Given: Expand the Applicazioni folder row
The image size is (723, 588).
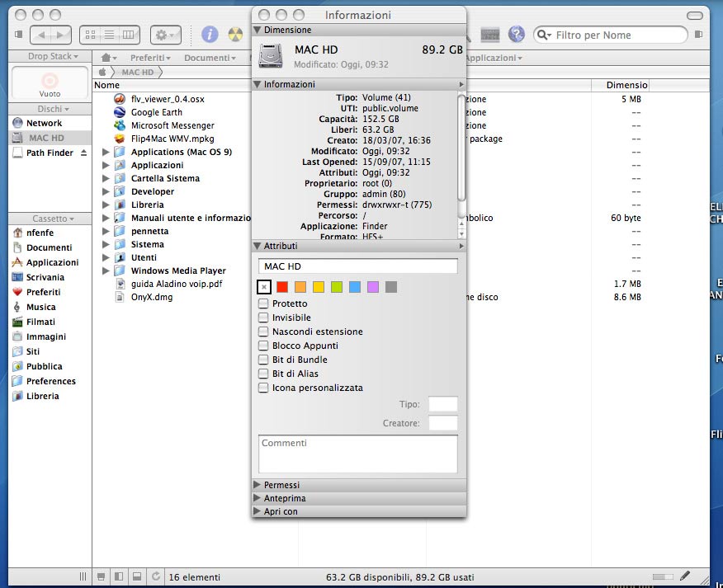Looking at the screenshot, I should (106, 165).
